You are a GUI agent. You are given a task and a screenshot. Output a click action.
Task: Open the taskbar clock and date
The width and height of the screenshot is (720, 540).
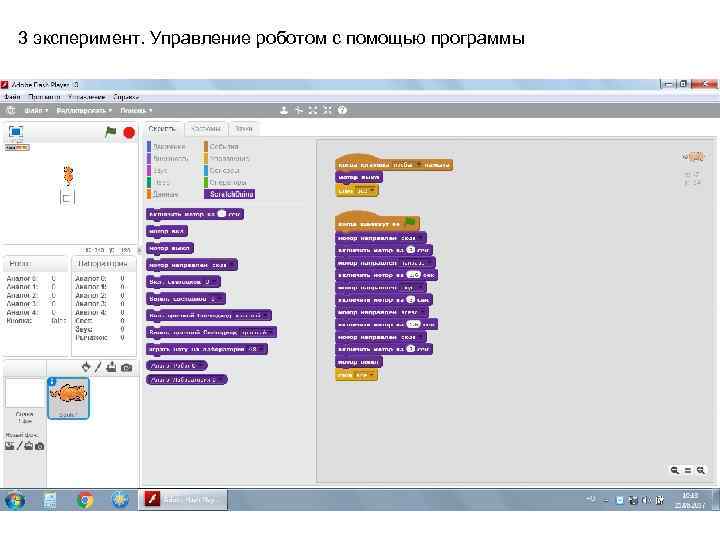click(690, 501)
